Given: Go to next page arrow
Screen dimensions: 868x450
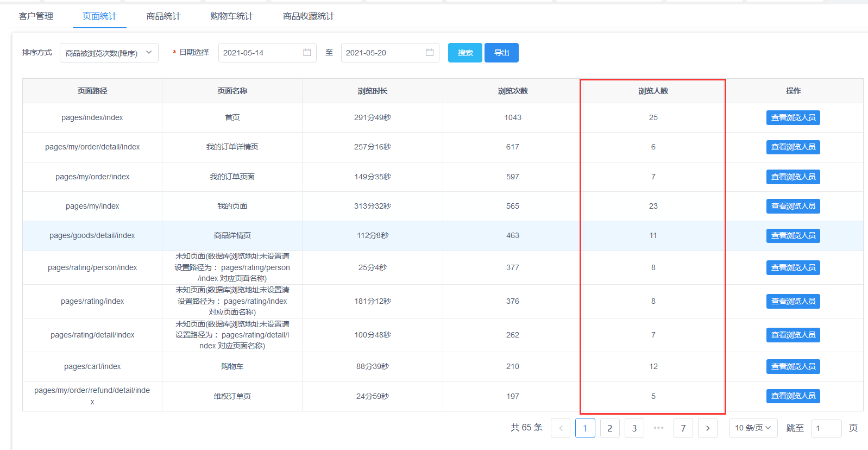Looking at the screenshot, I should pos(707,428).
